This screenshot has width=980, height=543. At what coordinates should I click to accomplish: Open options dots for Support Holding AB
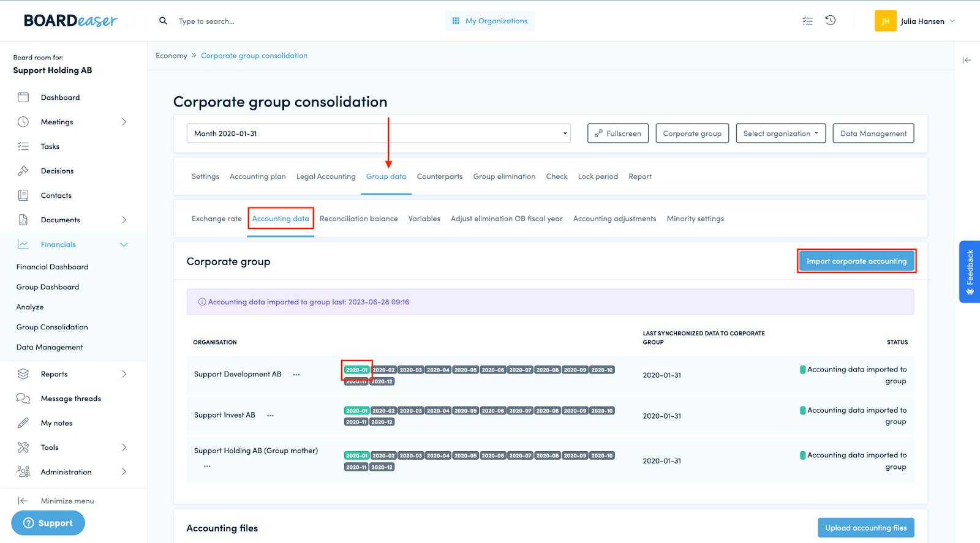click(x=207, y=466)
